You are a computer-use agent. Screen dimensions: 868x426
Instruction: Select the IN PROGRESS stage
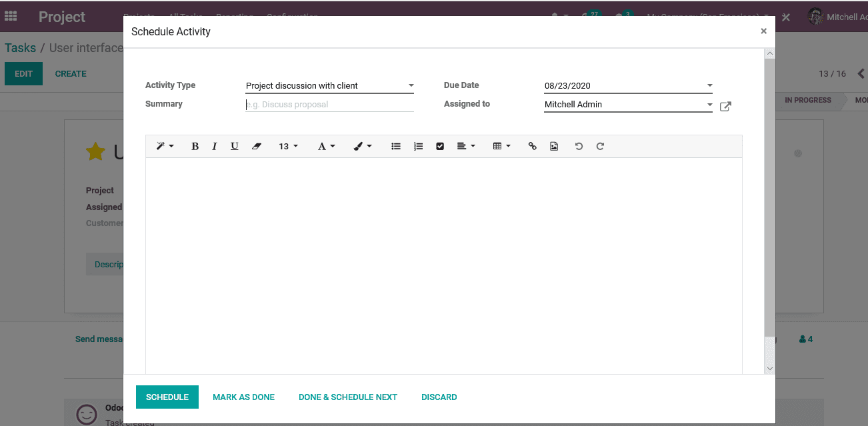[x=807, y=101]
